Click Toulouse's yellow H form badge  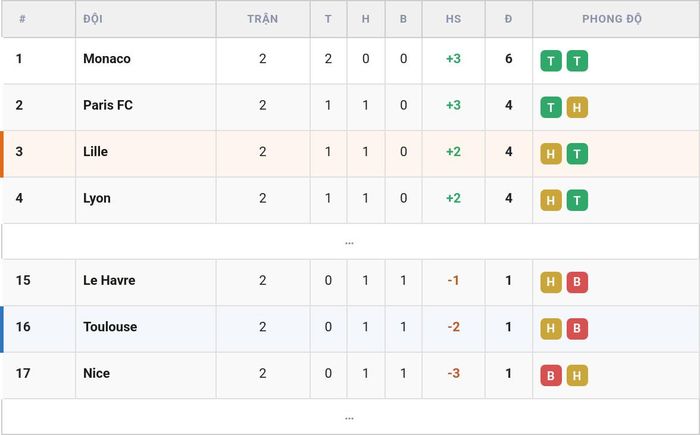click(551, 329)
